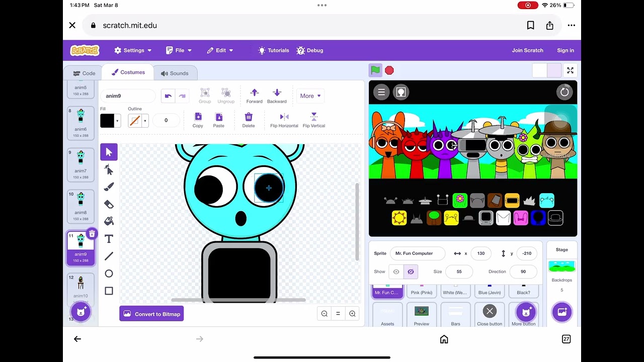Zoom out the costume canvas
This screenshot has height=362, width=644.
(x=325, y=314)
